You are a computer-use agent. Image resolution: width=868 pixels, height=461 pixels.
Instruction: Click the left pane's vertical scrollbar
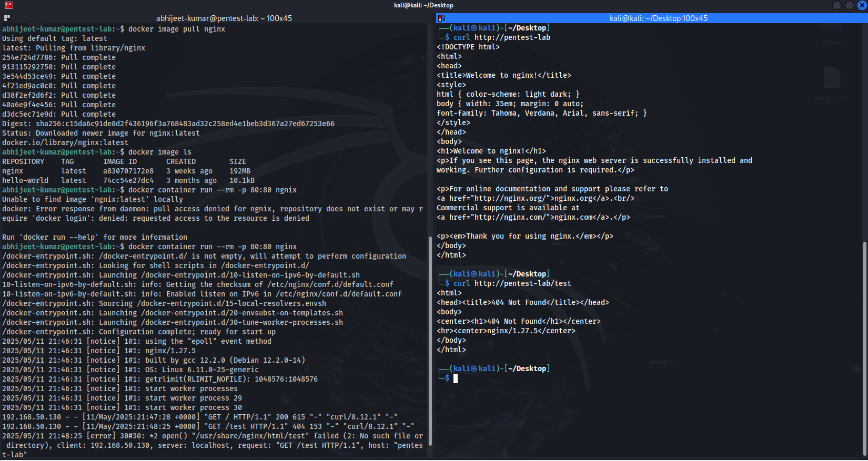point(430,342)
